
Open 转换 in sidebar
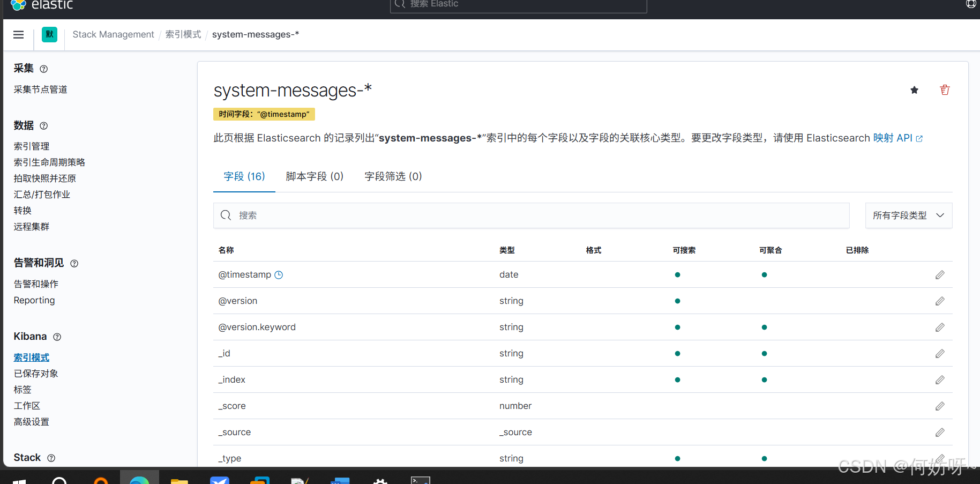23,211
